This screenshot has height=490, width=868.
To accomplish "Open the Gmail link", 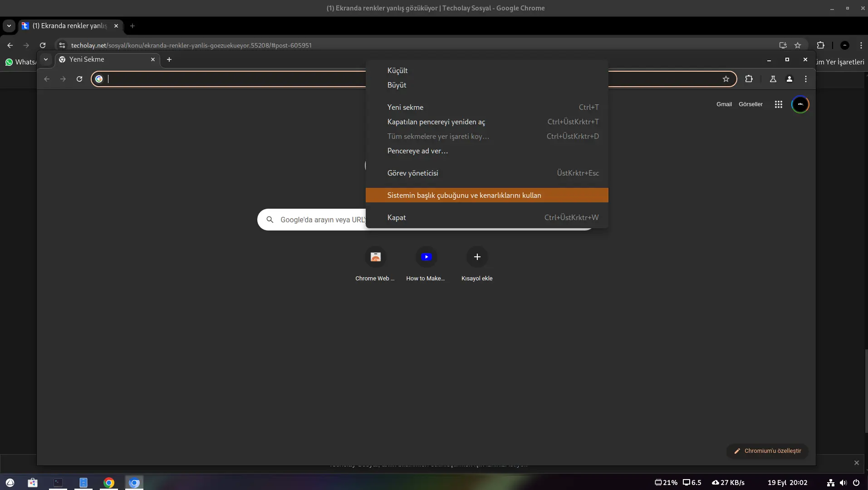I will [724, 104].
